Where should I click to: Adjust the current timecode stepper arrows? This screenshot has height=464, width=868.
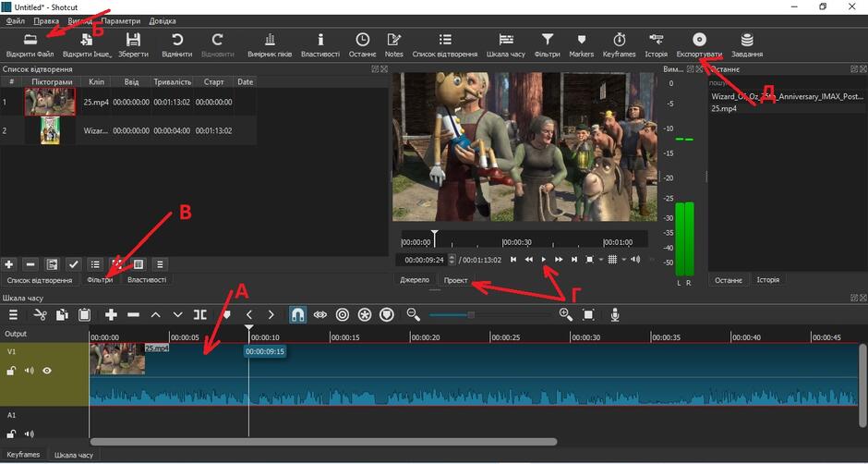pyautogui.click(x=452, y=260)
